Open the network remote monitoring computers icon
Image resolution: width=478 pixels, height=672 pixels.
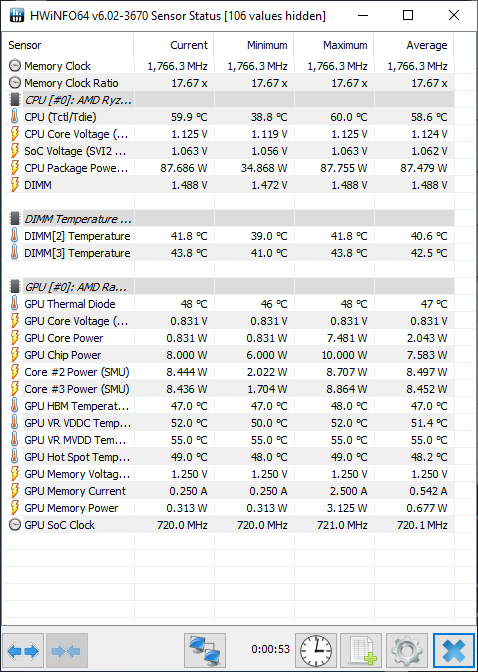205,651
